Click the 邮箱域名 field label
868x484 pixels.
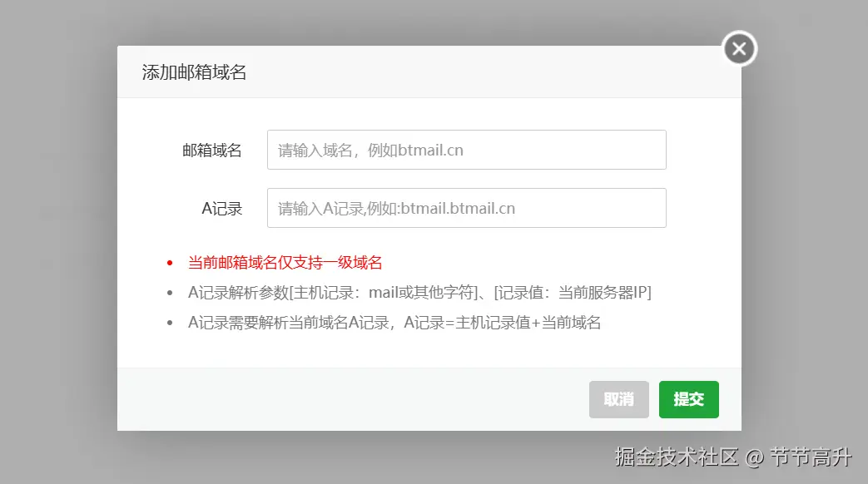(212, 151)
